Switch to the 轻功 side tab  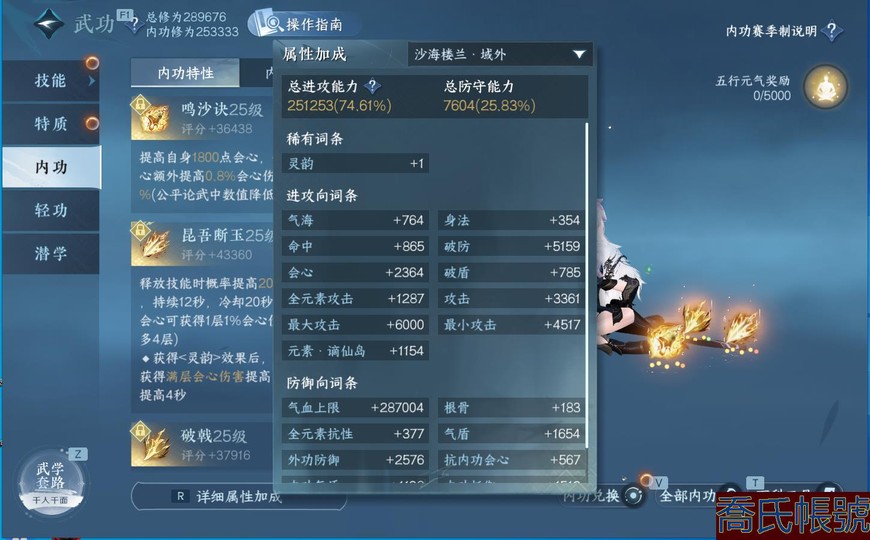point(50,210)
